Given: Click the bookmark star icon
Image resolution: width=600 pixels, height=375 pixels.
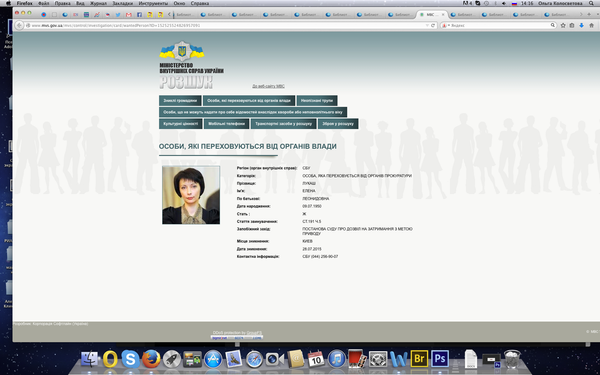Looking at the screenshot, I should coord(563,25).
